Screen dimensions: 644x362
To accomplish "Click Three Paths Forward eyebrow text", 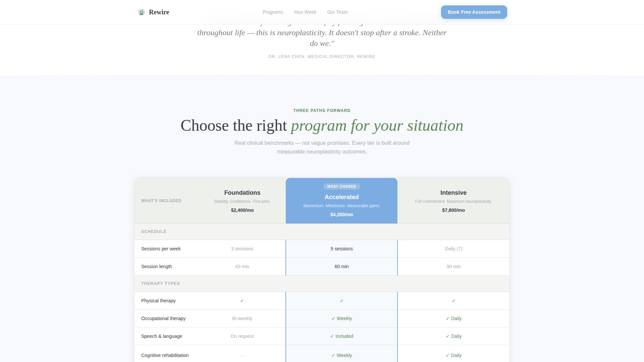I will pos(322,111).
